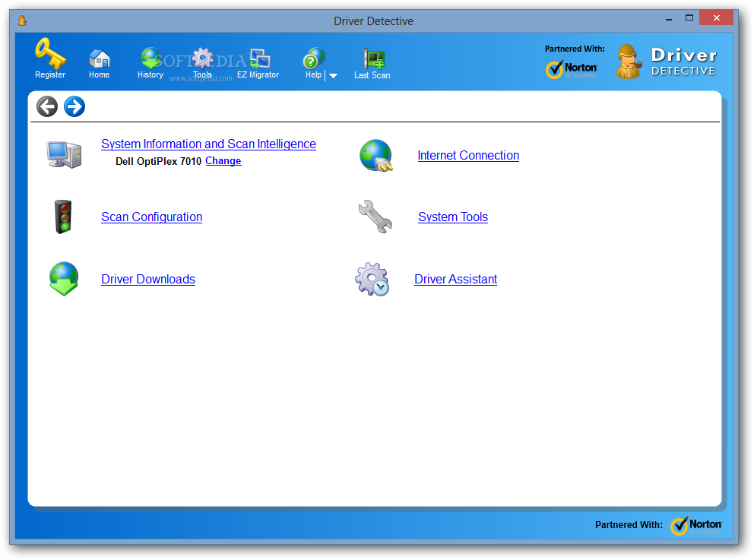Viewport: 754px width, 560px height.
Task: Open History from the toolbar
Action: click(150, 59)
